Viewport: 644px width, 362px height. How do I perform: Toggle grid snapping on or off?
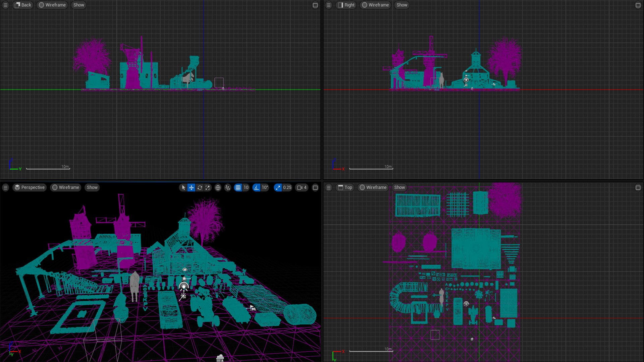click(x=238, y=188)
